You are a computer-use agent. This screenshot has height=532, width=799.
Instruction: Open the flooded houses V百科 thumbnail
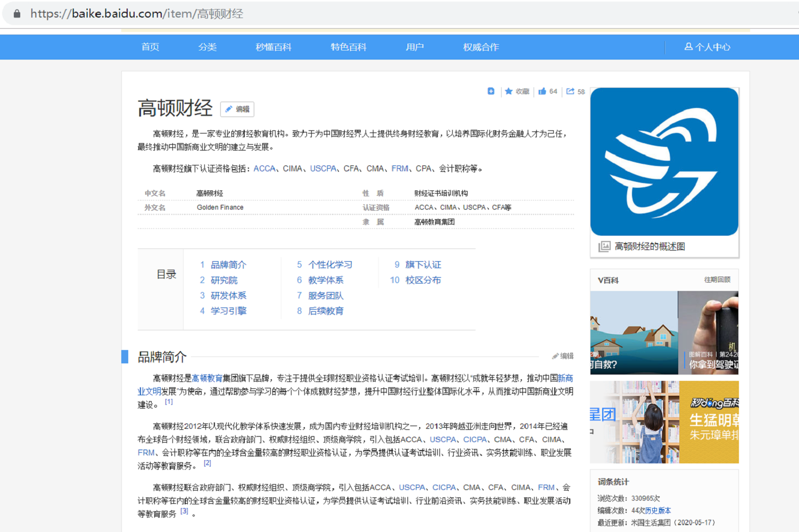(634, 332)
